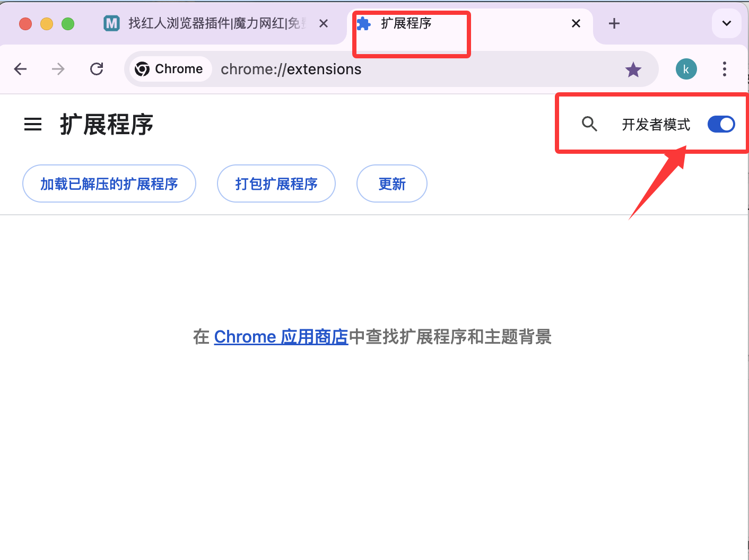Screen dimensions: 749x560
Task: Open the profile avatar "k"
Action: (x=686, y=69)
